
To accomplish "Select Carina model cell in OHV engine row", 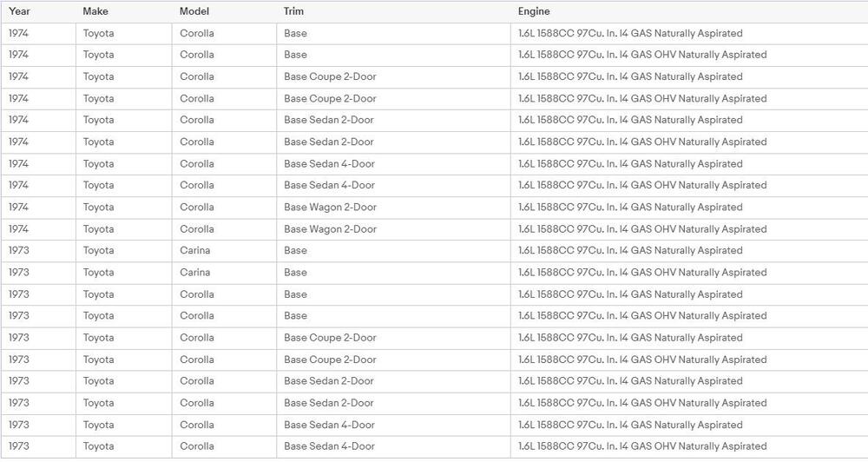I will 224,273.
